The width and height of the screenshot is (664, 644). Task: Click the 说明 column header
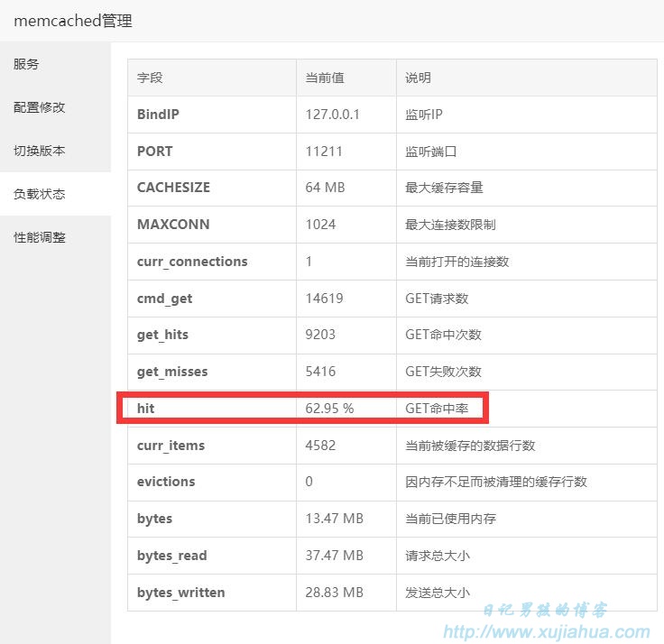tap(418, 78)
